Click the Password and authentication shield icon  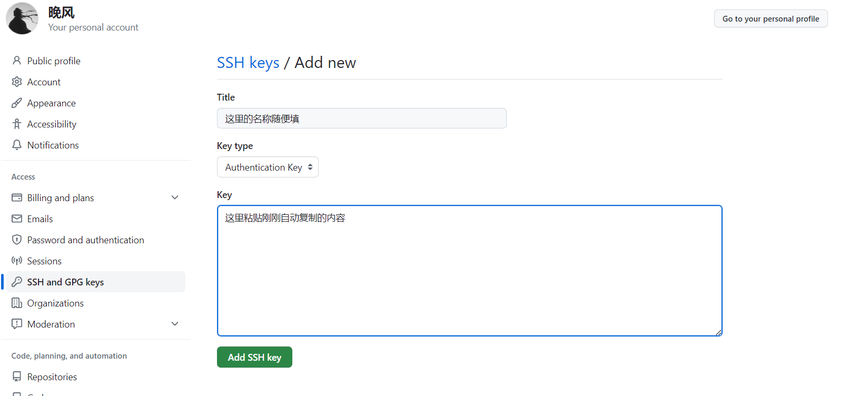click(17, 240)
